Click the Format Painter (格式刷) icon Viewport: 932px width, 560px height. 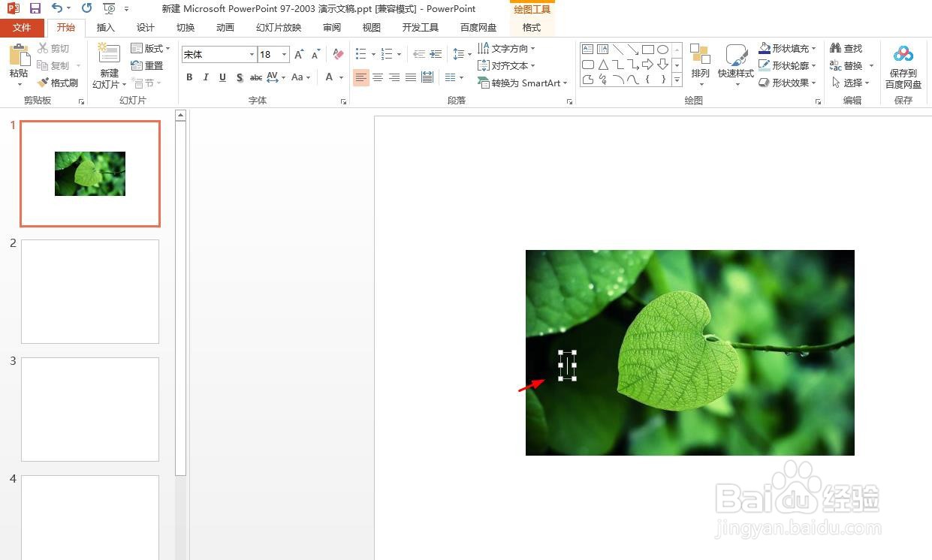click(59, 83)
